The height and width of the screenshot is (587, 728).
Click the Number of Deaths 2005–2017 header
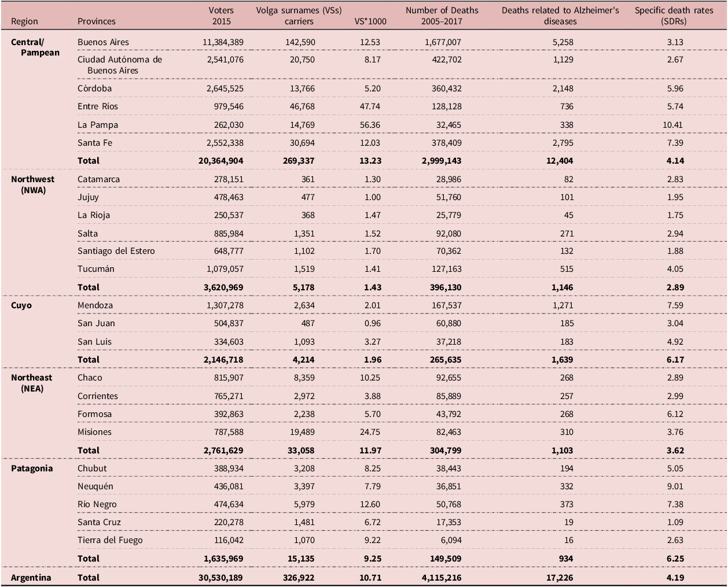442,16
